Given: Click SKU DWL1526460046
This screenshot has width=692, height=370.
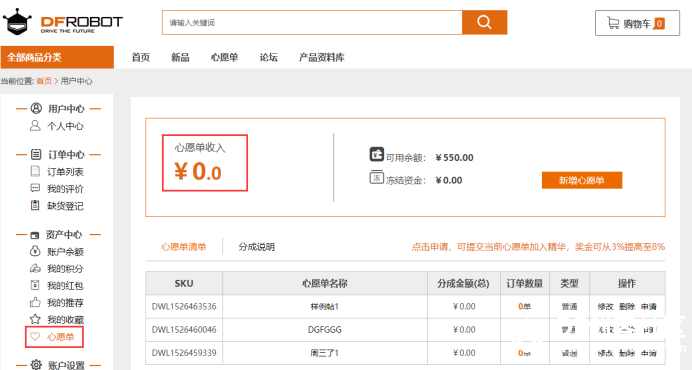Looking at the screenshot, I should pyautogui.click(x=184, y=330).
